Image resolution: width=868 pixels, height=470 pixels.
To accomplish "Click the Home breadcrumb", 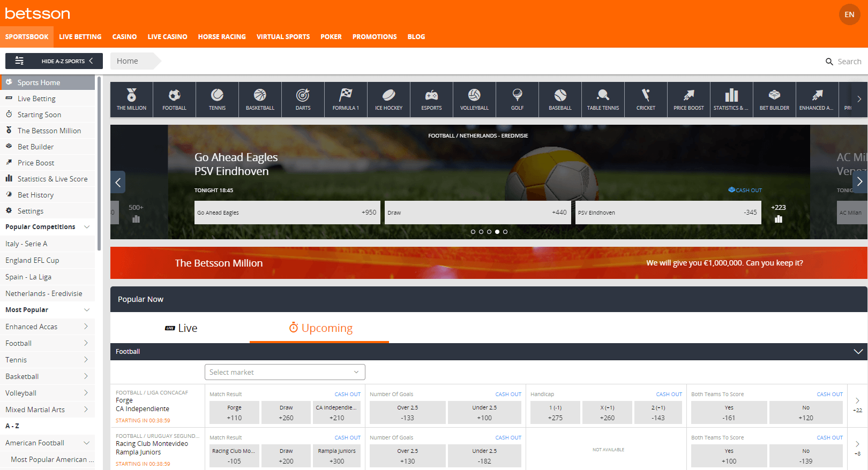I will 128,61.
